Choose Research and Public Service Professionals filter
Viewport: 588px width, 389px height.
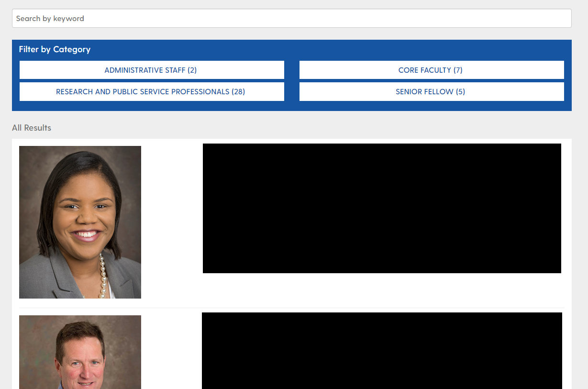pos(151,91)
